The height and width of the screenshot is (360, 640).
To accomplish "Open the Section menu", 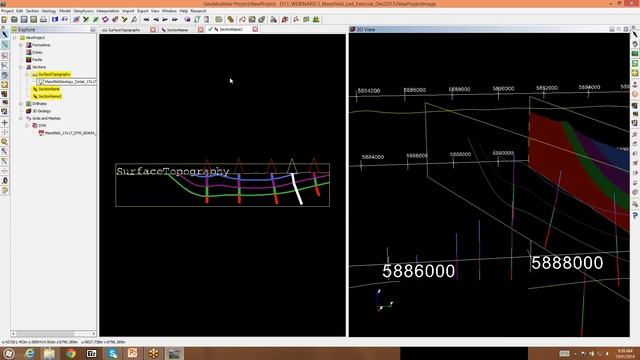I will pos(32,11).
